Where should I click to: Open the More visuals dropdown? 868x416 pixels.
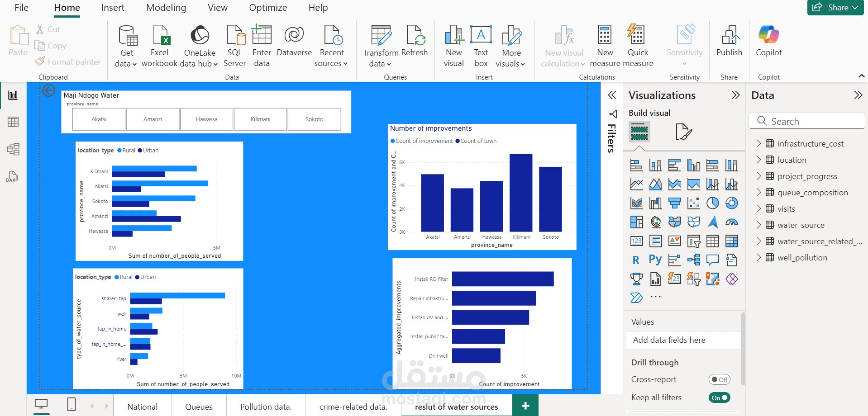tap(510, 46)
